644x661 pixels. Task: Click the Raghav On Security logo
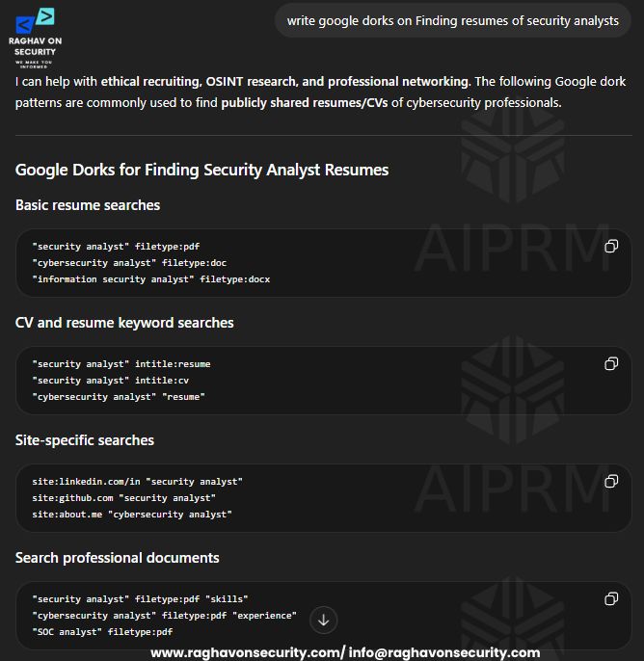35,38
